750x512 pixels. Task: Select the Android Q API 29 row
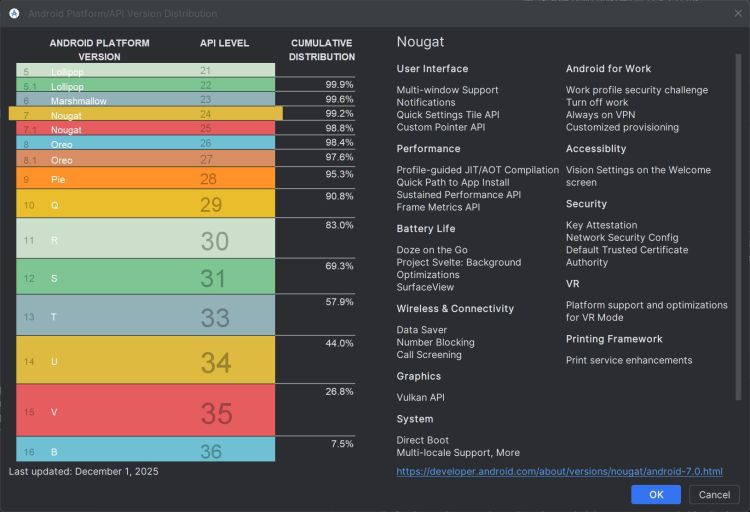[145, 205]
